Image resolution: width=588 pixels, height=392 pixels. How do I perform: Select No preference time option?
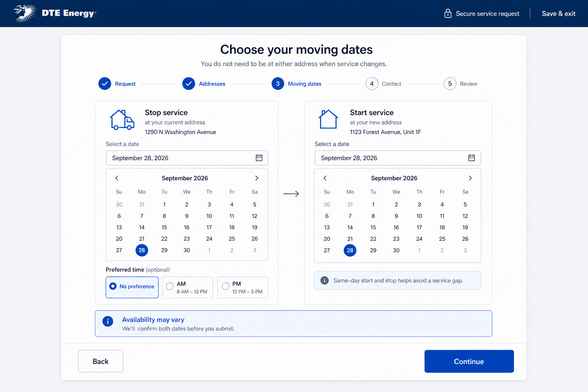[x=132, y=287]
